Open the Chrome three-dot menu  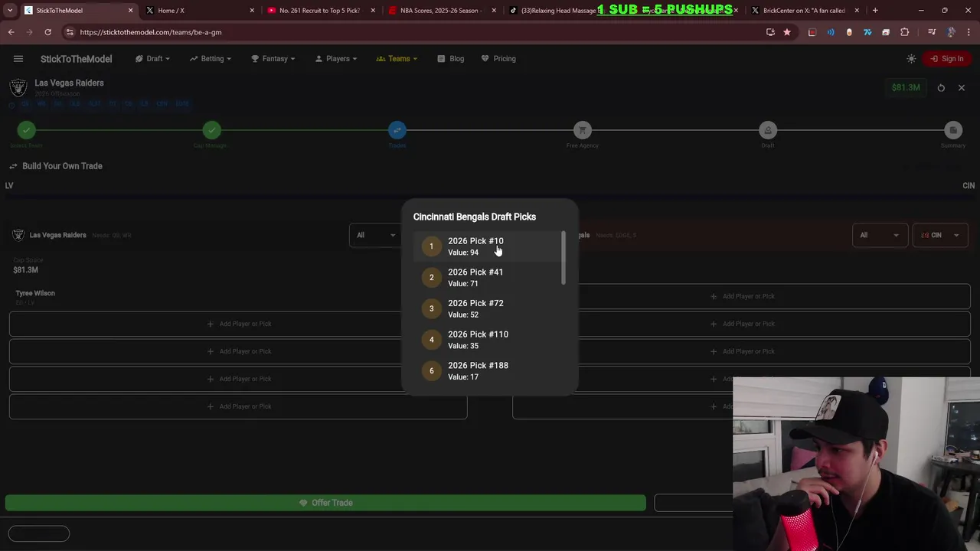(969, 32)
